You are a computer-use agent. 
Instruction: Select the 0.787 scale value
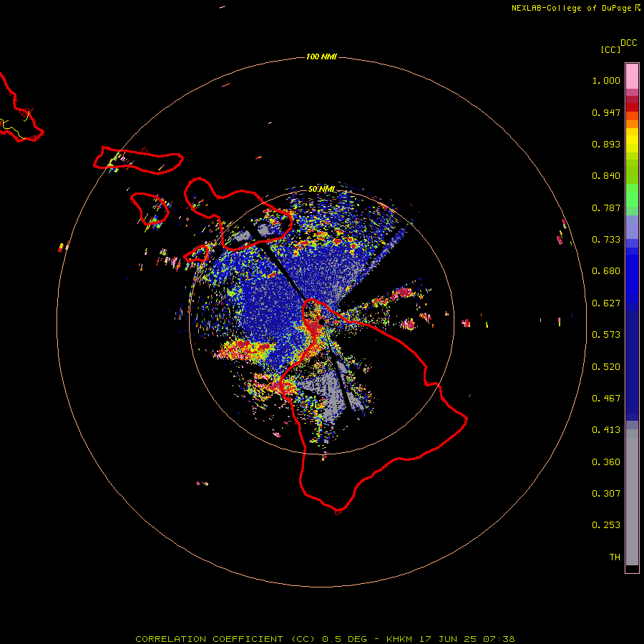pos(606,208)
